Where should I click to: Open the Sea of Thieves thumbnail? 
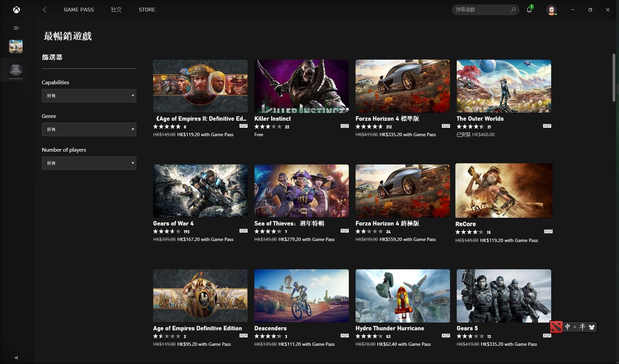tap(302, 191)
